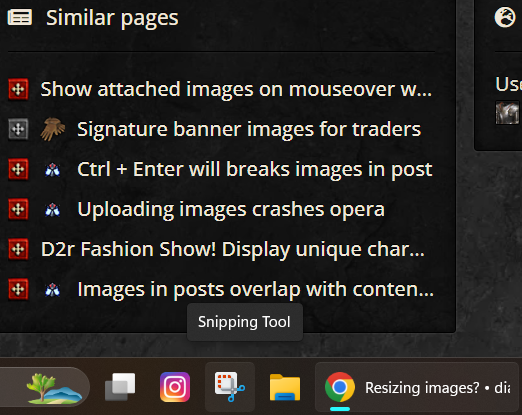Screen dimensions: 522x415
Task: Click the user avatar thumbnail on right panel
Action: tap(507, 113)
